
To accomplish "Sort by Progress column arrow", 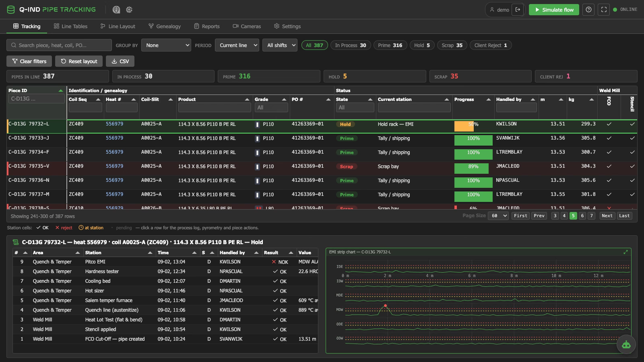I will pos(489,99).
